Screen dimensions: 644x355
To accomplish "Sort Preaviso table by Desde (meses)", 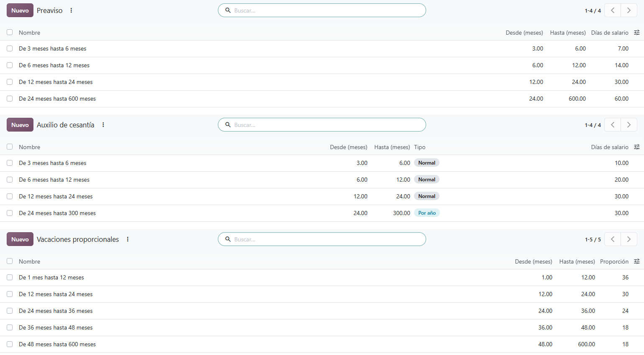I will tap(524, 33).
